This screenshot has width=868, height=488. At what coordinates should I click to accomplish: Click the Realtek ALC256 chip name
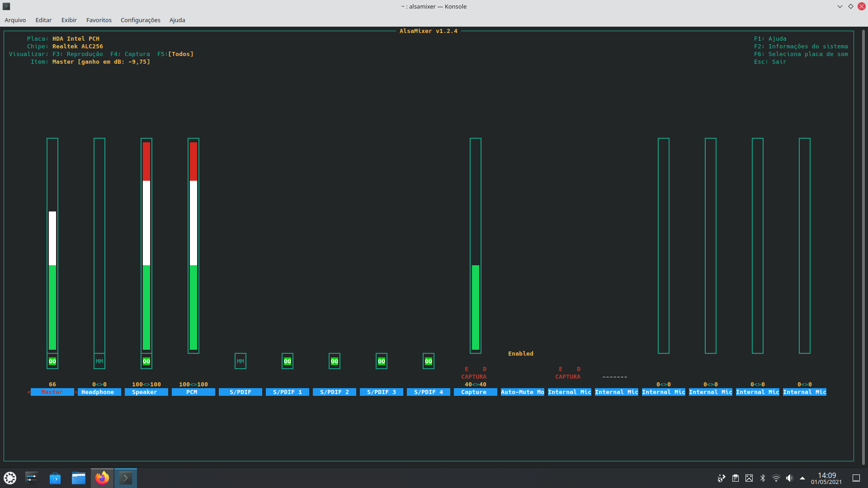(x=78, y=46)
